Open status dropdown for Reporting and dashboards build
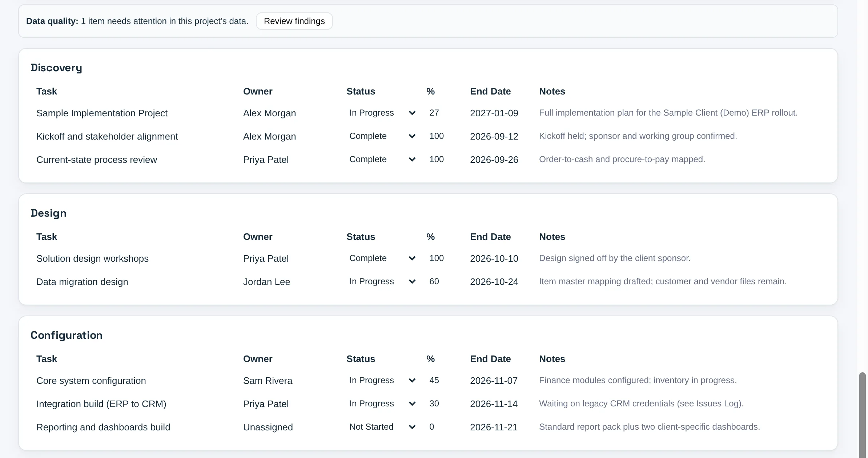 point(382,427)
